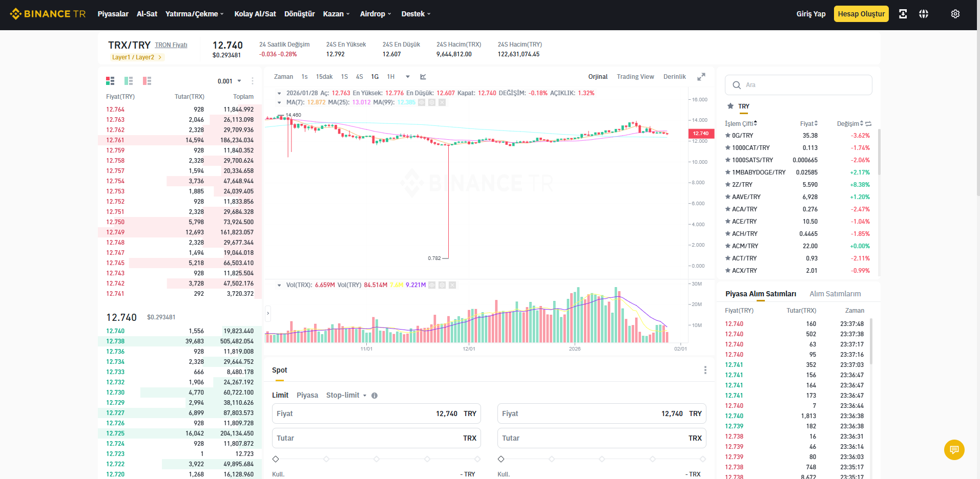Switch to Alım Satımlarım tab
The height and width of the screenshot is (479, 980).
[835, 294]
